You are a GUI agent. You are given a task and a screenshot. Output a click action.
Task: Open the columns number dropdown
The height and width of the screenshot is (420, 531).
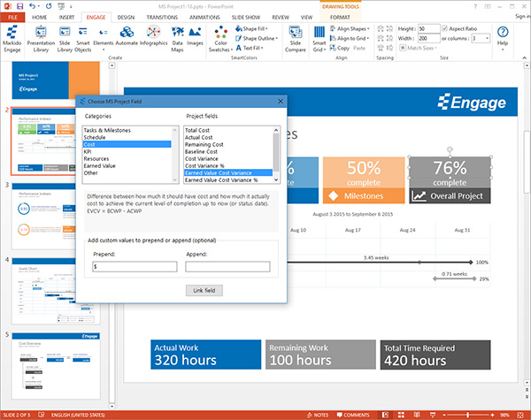pyautogui.click(x=488, y=38)
